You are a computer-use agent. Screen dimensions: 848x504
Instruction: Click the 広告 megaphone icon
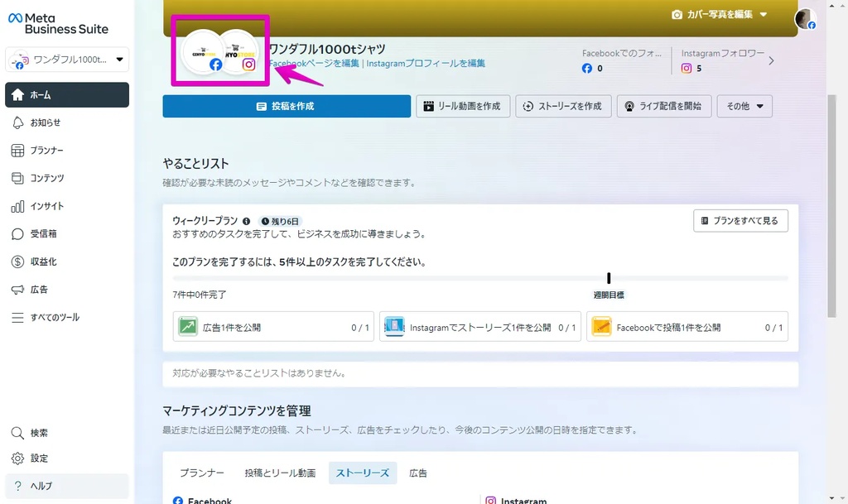(18, 290)
